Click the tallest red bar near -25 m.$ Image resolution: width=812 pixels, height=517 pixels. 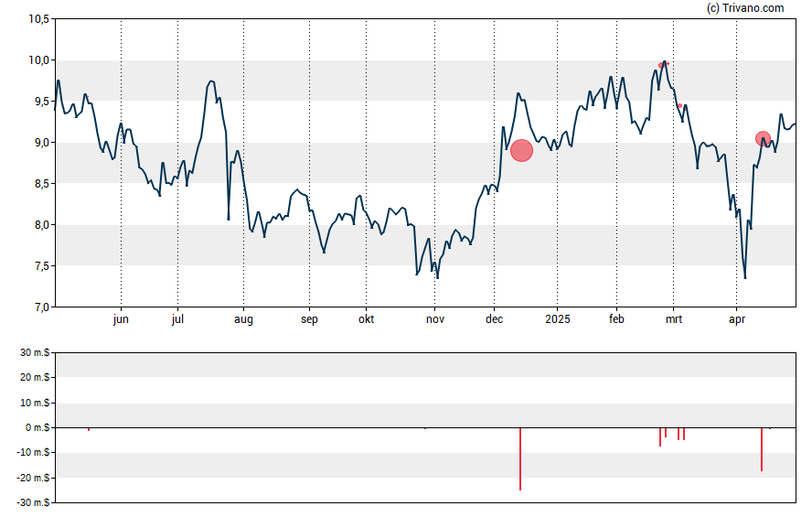[x=520, y=458]
